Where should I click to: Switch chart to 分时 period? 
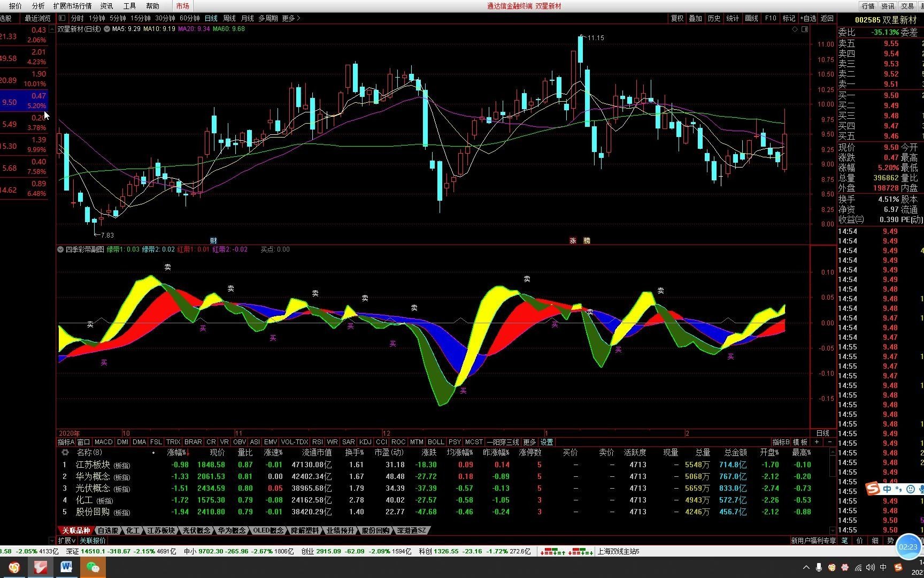pyautogui.click(x=77, y=18)
